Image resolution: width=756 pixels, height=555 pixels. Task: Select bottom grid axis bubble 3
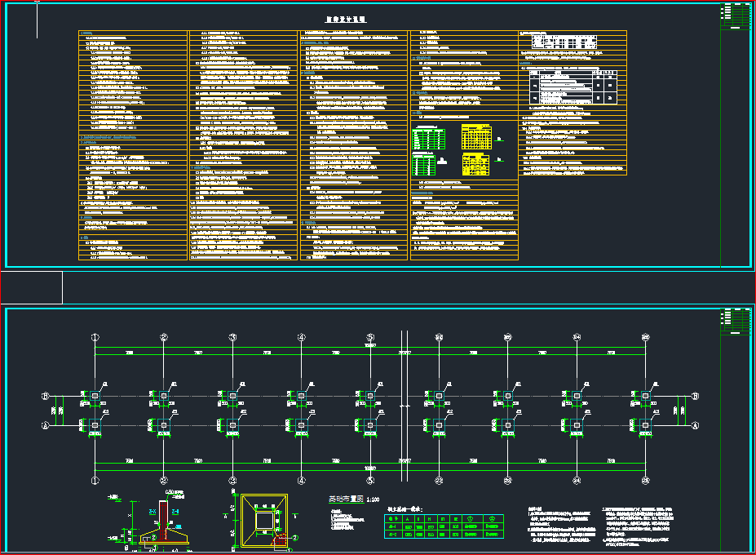[233, 481]
